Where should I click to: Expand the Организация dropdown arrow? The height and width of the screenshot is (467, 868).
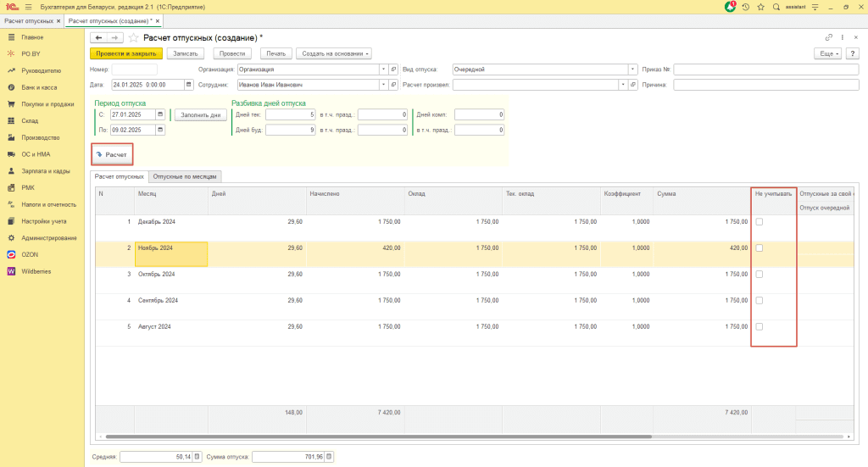point(383,69)
